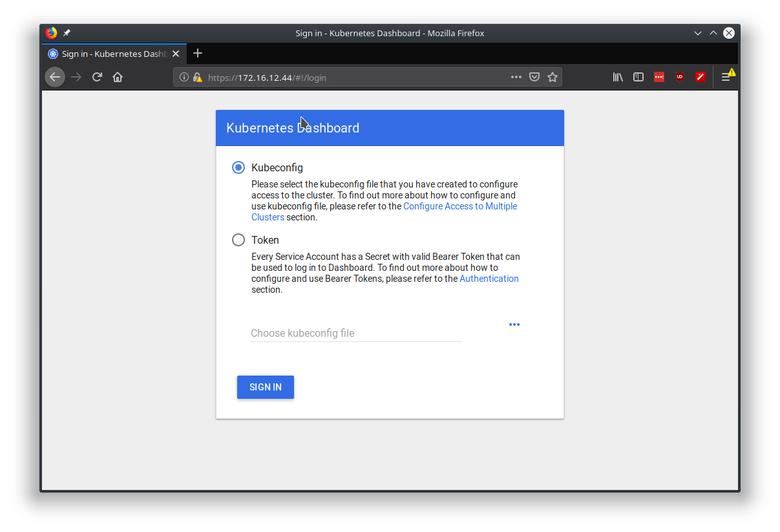Save page to Pocket
Screen dimensions: 780x532
pos(534,77)
